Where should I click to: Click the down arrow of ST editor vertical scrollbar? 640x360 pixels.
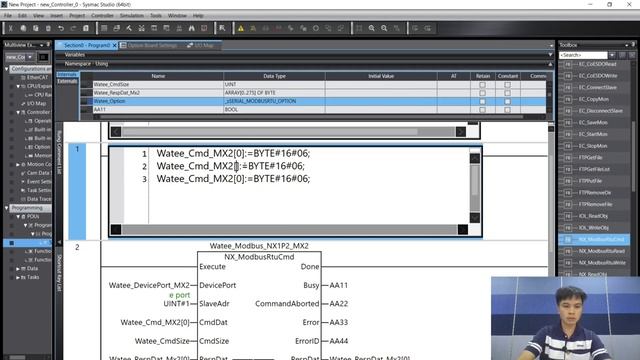pos(475,218)
